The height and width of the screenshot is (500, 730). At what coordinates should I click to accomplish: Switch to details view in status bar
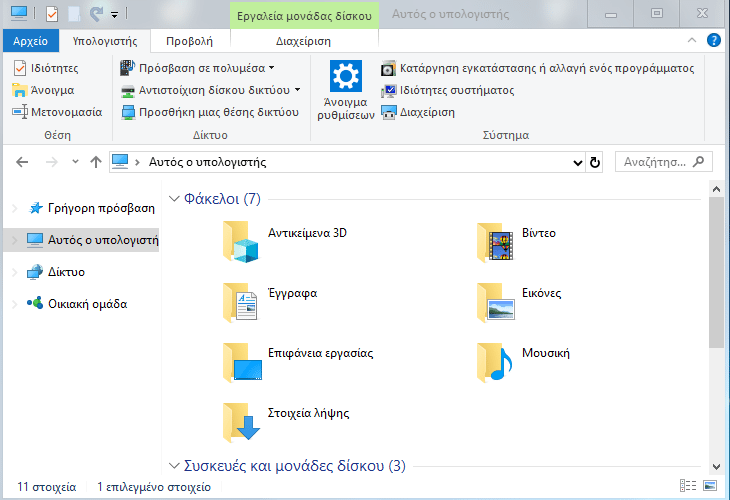click(x=688, y=487)
